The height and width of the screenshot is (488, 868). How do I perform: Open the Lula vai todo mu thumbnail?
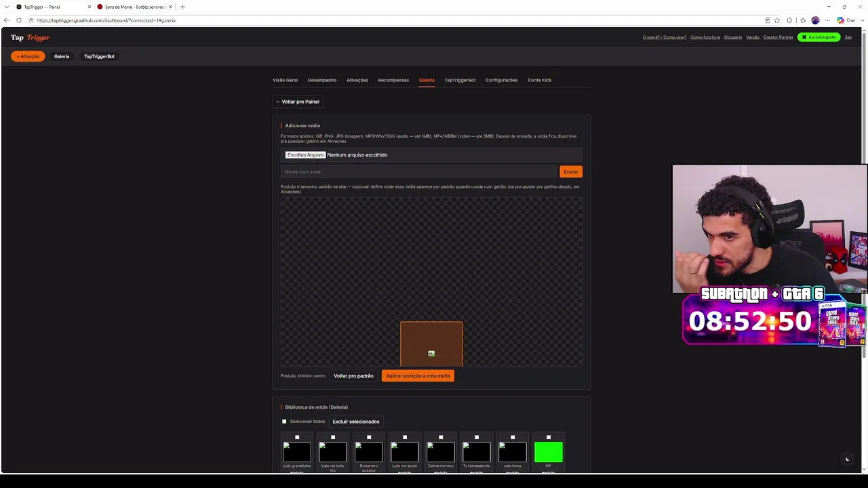click(x=333, y=452)
